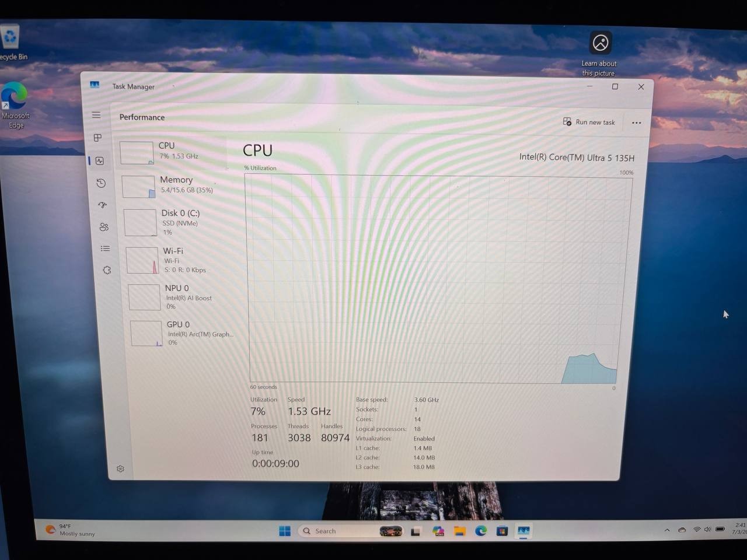
Task: Click the OneDrive cloud tray icon
Action: [682, 530]
